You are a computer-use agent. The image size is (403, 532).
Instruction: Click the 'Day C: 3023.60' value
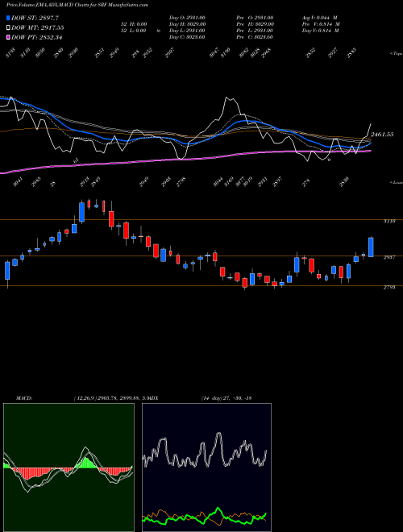(187, 37)
